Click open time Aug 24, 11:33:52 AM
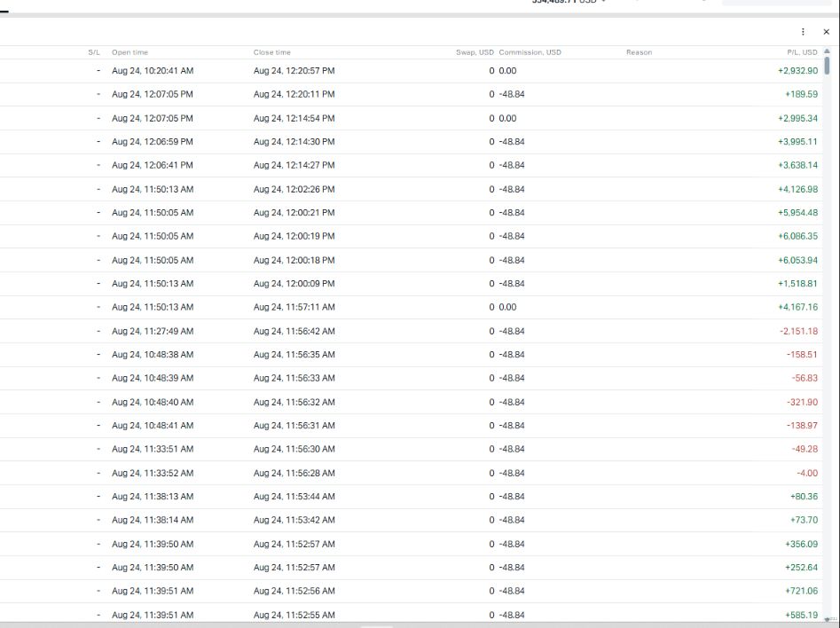This screenshot has height=628, width=840. click(x=153, y=473)
